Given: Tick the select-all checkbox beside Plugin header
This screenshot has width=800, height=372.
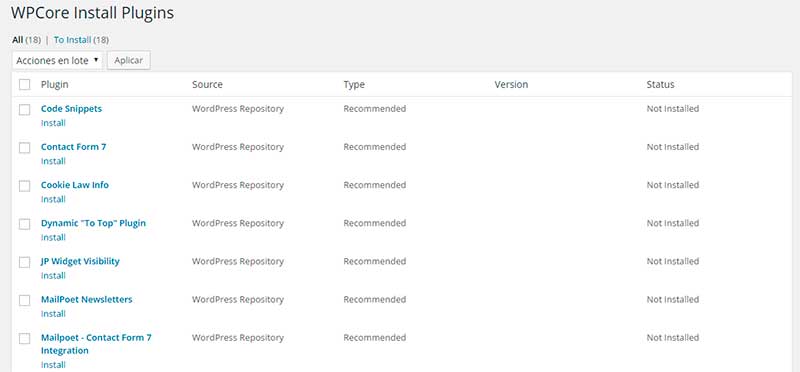Looking at the screenshot, I should point(24,85).
